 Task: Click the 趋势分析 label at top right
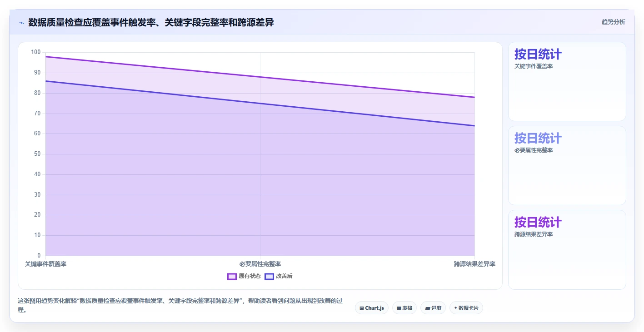point(613,22)
